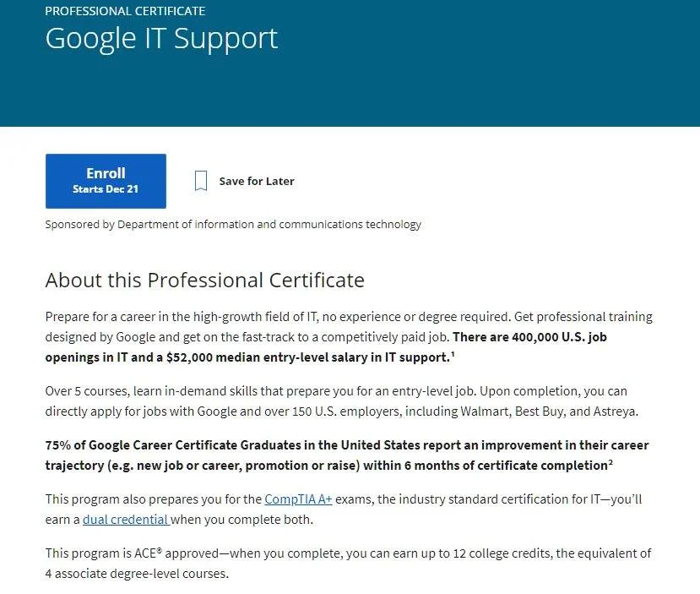Click the Google IT Support title
The image size is (700, 594).
[161, 39]
